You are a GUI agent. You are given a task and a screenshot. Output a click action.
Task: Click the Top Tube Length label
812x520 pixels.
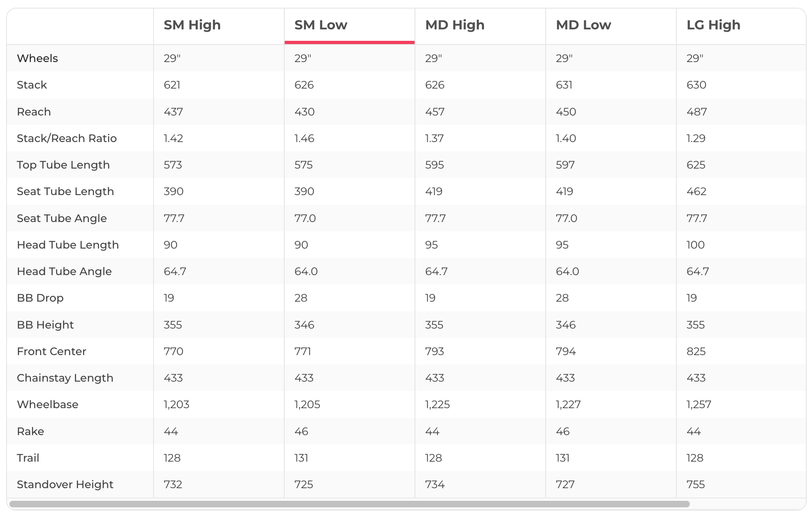click(x=63, y=165)
